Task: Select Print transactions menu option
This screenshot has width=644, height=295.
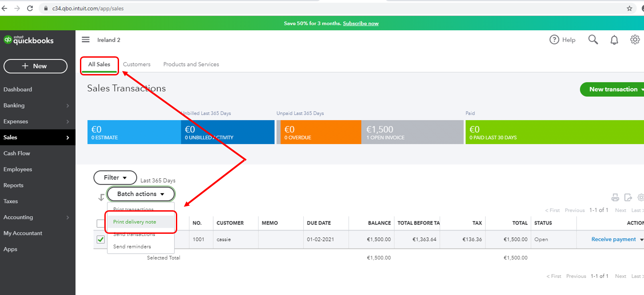Action: (141, 209)
